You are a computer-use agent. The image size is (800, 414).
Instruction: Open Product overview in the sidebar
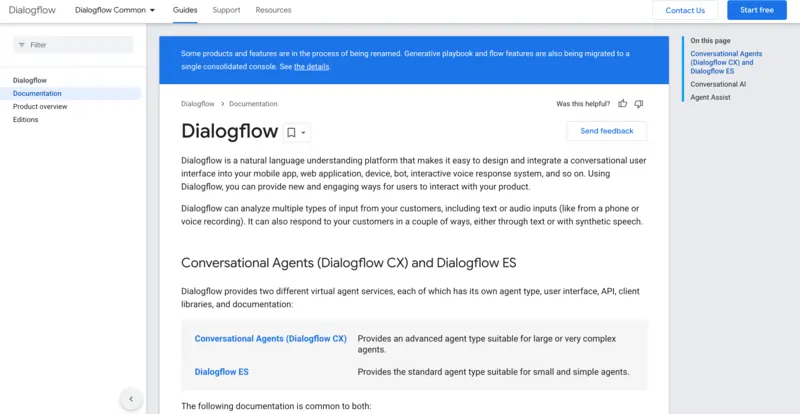click(x=40, y=107)
